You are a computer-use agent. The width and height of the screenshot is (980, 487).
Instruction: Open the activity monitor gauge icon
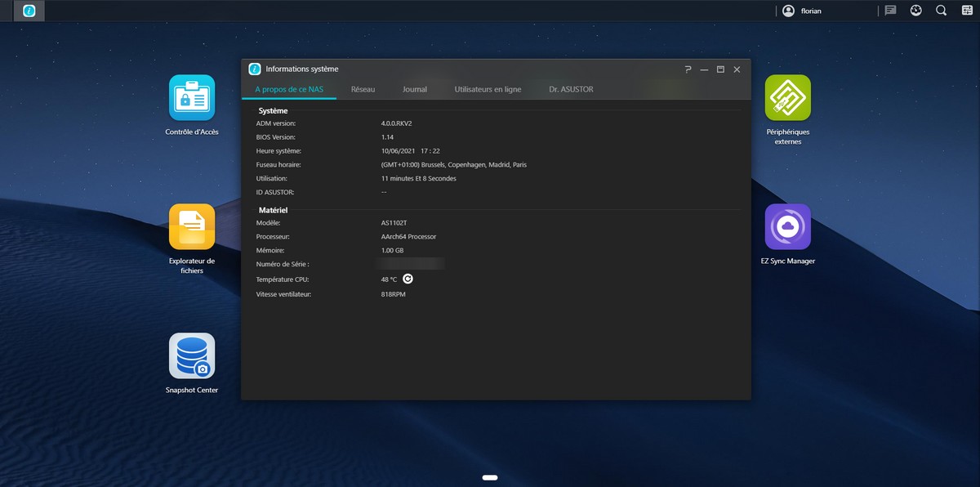(915, 11)
